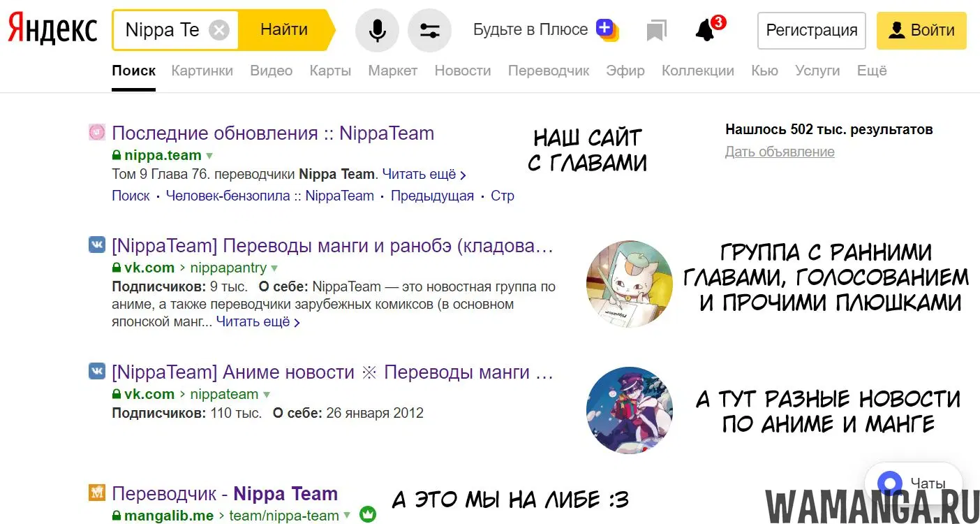Click the cat avatar thumbnail
The image size is (980, 524).
point(630,284)
